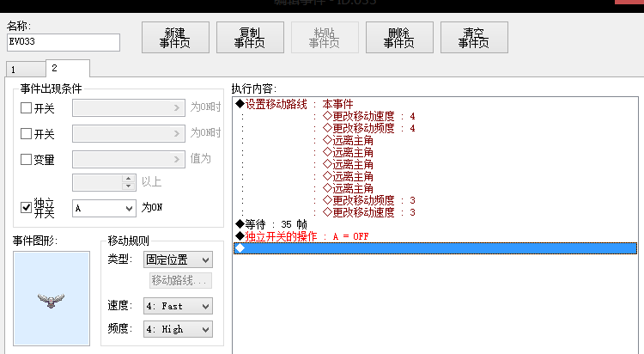Open the 频度 4: High dropdown
Image resolution: width=644 pixels, height=354 pixels.
(x=178, y=329)
